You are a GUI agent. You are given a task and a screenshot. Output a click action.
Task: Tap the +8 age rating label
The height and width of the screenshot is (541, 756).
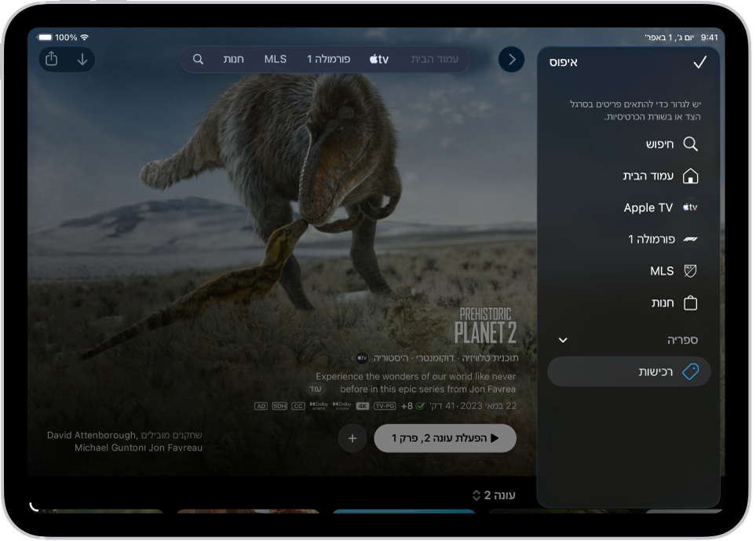[407, 406]
